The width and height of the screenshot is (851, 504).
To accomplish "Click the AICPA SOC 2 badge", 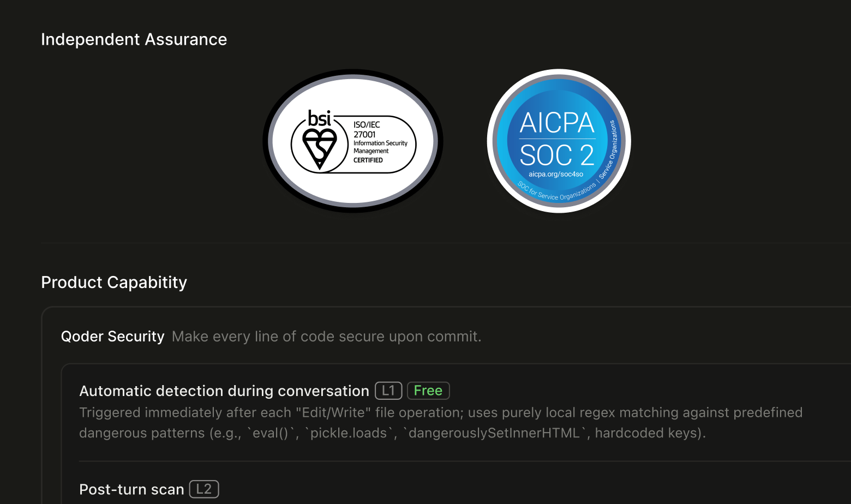I will (x=559, y=141).
